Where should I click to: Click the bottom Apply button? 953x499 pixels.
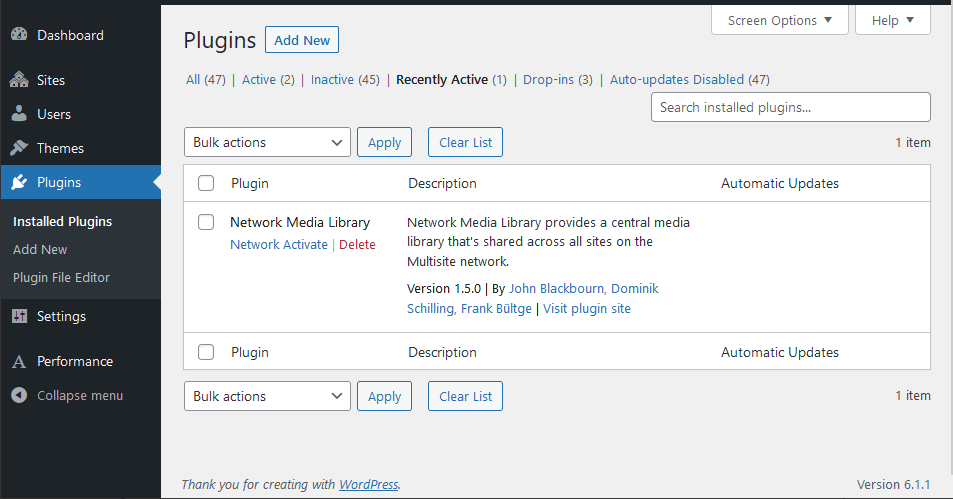384,396
